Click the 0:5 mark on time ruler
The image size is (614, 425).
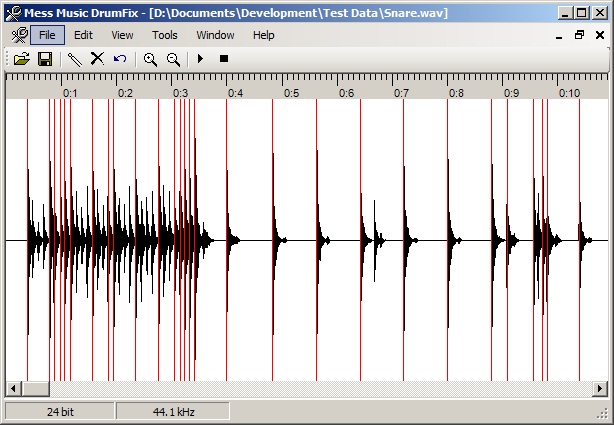(291, 93)
